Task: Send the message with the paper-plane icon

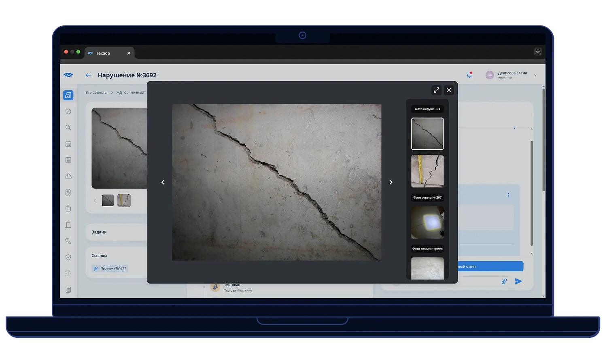Action: (x=518, y=281)
